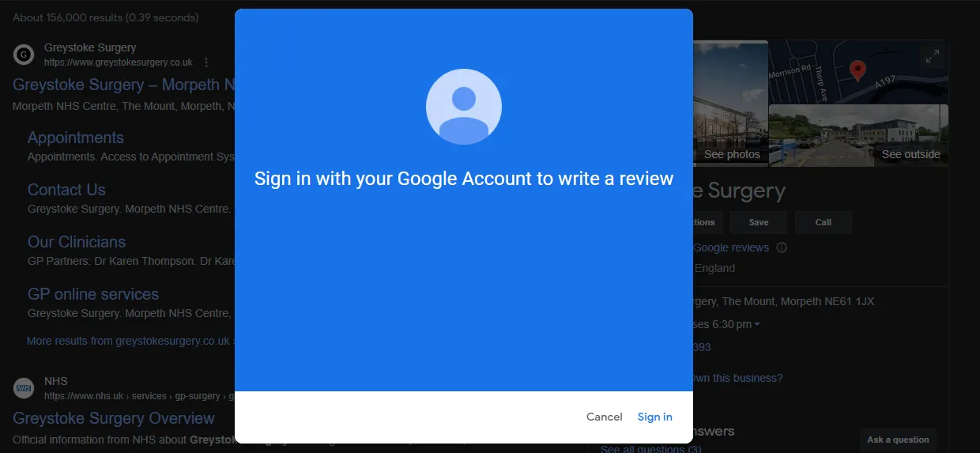Screen dimensions: 980x453
Task: Click the About 156,000 results text
Action: click(x=106, y=17)
